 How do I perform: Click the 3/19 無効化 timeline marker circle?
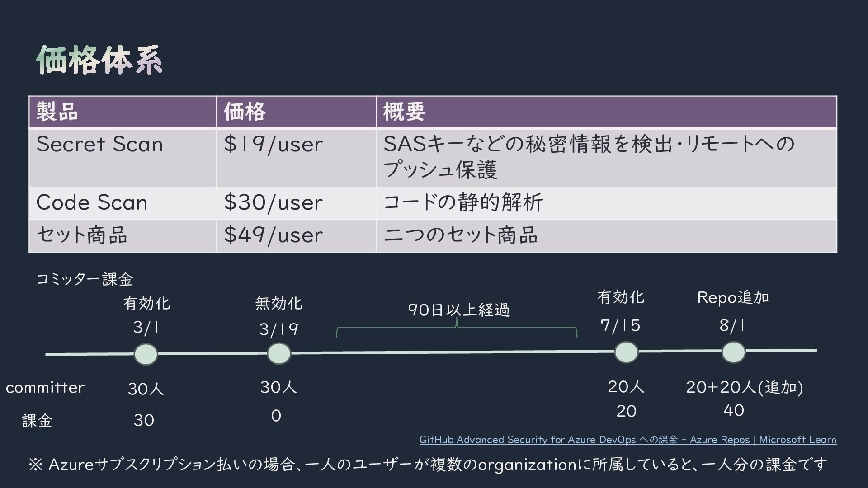[x=279, y=353]
